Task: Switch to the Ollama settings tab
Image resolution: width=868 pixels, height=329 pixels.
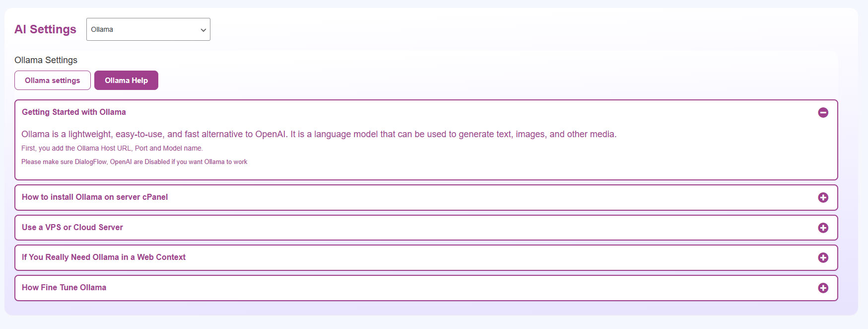Action: coord(53,81)
